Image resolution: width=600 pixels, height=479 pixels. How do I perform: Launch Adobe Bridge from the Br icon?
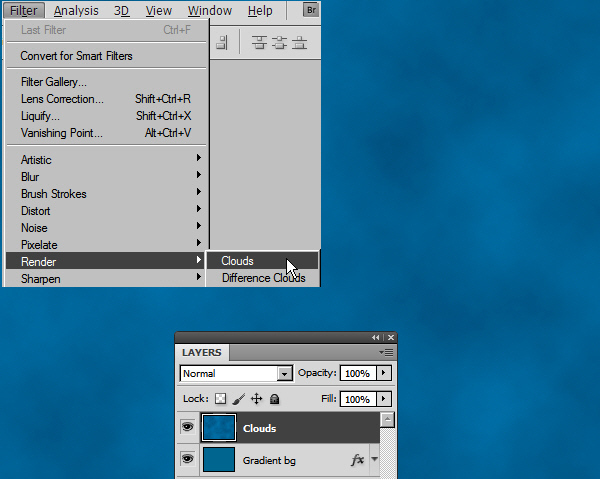310,11
